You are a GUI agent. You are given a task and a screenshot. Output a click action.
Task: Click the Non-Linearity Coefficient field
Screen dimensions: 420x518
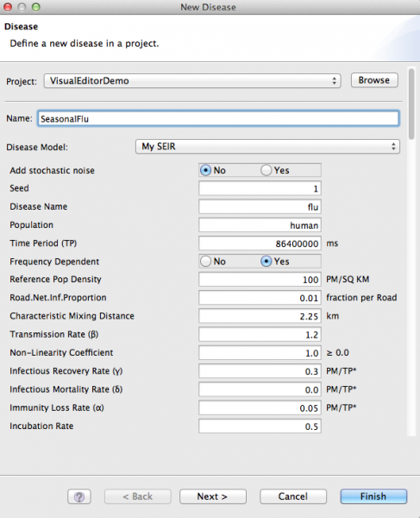point(260,353)
